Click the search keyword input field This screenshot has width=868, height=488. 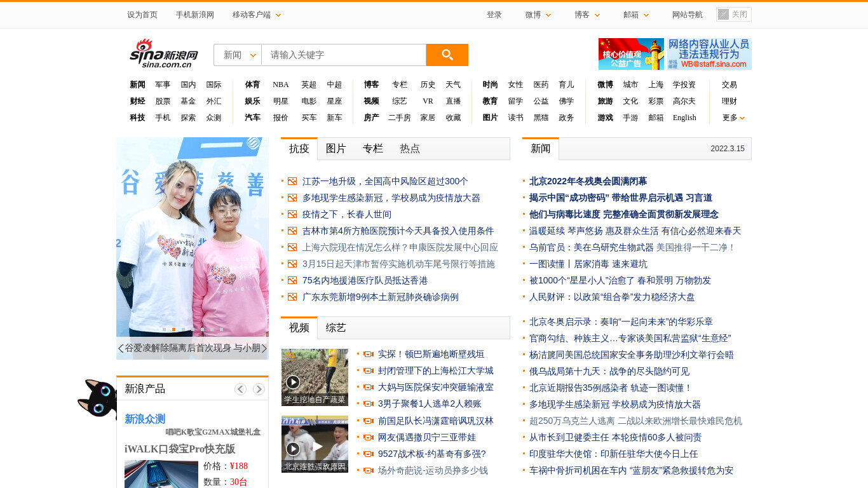click(x=344, y=55)
